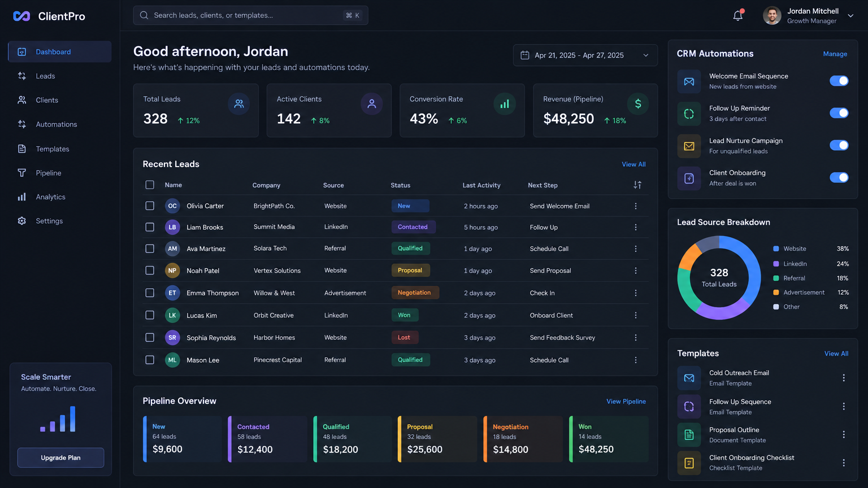The height and width of the screenshot is (488, 868).
Task: Follow the View Pipeline link
Action: tap(626, 401)
